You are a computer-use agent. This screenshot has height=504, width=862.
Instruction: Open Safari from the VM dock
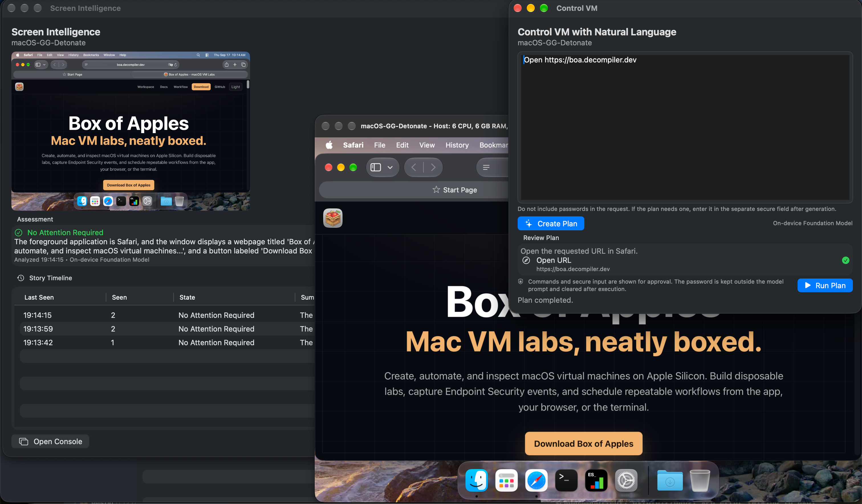[x=536, y=480]
